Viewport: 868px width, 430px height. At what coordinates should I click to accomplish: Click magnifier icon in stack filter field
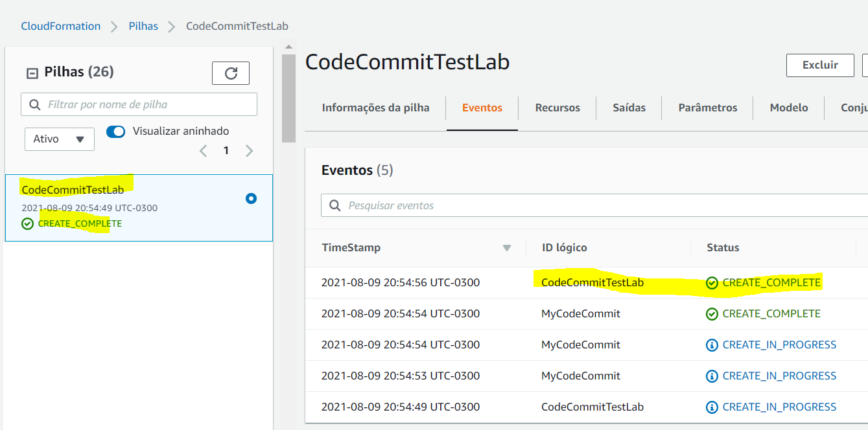35,104
